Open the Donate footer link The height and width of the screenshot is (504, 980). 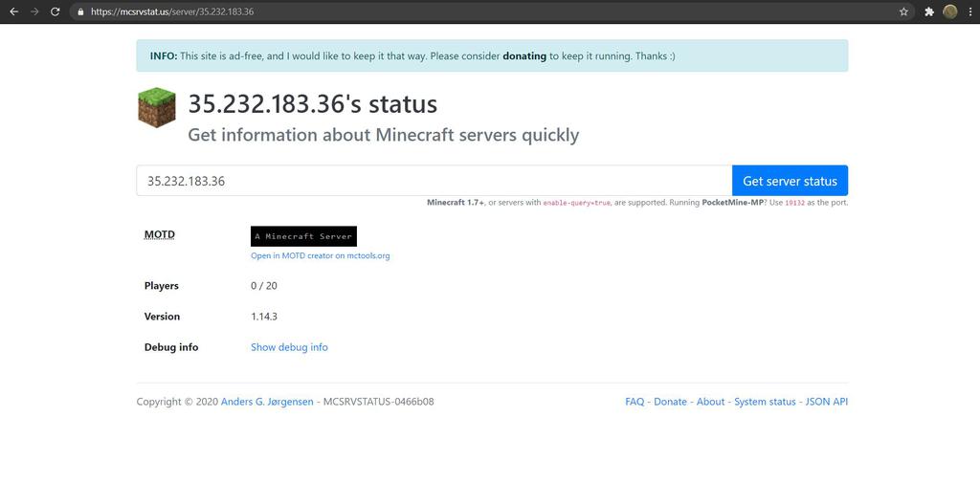coord(670,402)
